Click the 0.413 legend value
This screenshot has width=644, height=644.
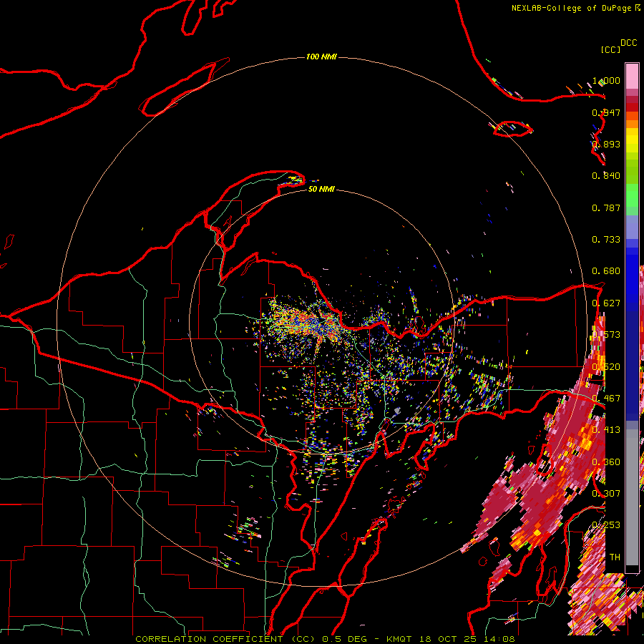pyautogui.click(x=606, y=430)
